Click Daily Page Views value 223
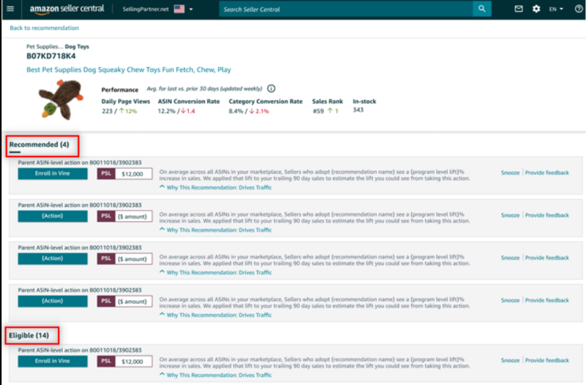Screen dimensions: 588x385 tap(107, 111)
